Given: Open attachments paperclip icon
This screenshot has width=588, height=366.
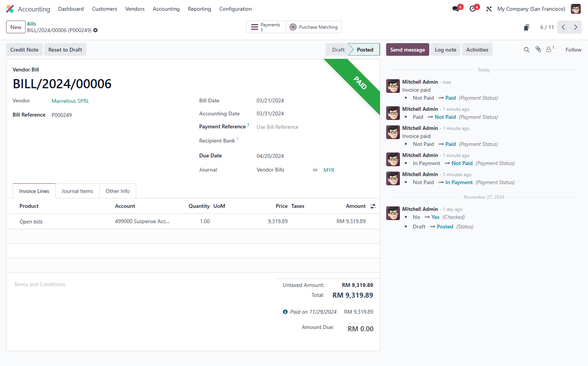Looking at the screenshot, I should (538, 49).
